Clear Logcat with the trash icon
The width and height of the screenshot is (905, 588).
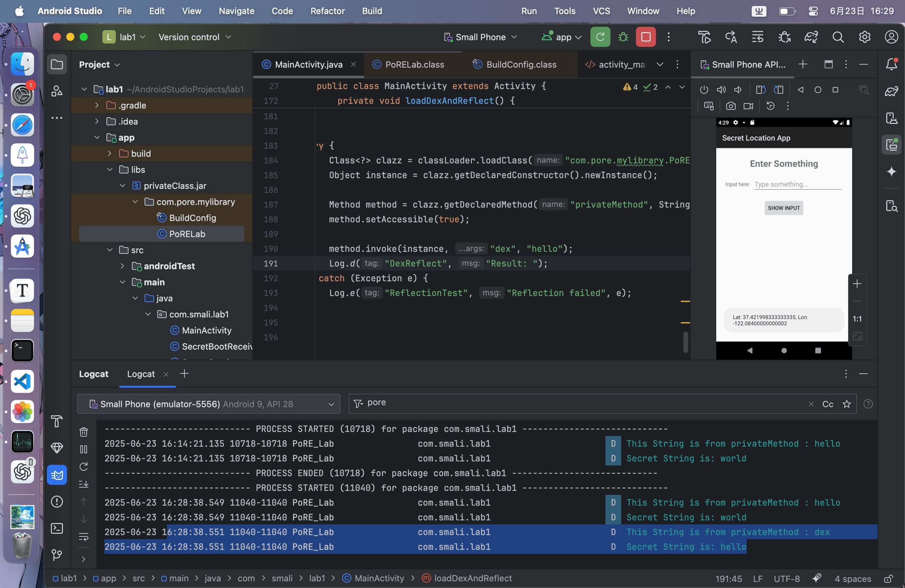click(x=84, y=432)
